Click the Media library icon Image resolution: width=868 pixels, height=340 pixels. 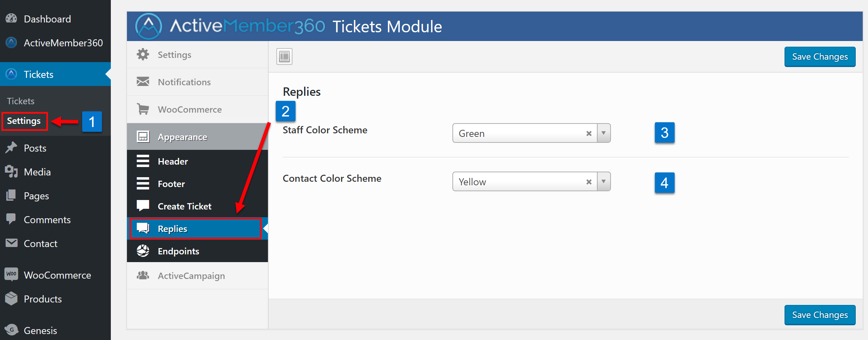pos(11,172)
